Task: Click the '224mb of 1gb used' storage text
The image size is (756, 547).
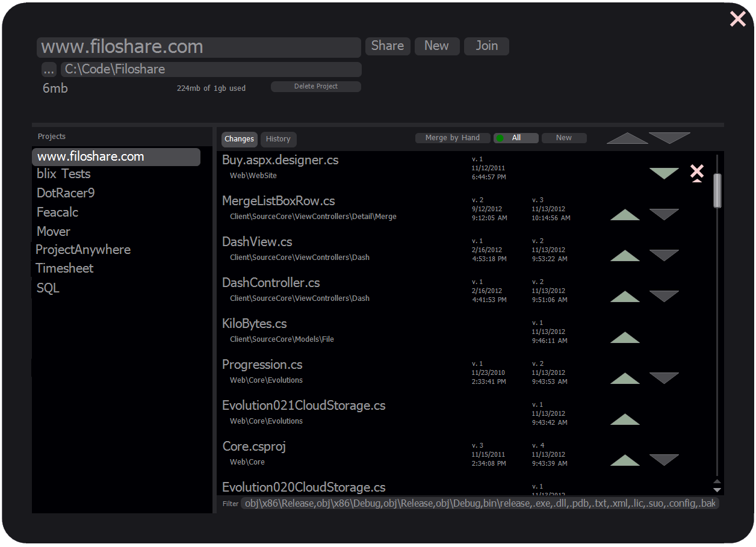Action: pyautogui.click(x=211, y=88)
